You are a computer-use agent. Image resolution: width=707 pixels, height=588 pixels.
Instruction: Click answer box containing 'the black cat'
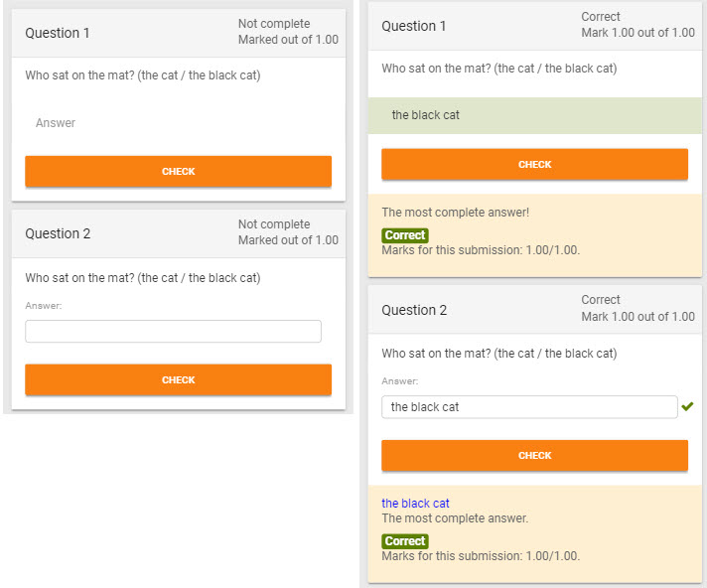pos(529,407)
